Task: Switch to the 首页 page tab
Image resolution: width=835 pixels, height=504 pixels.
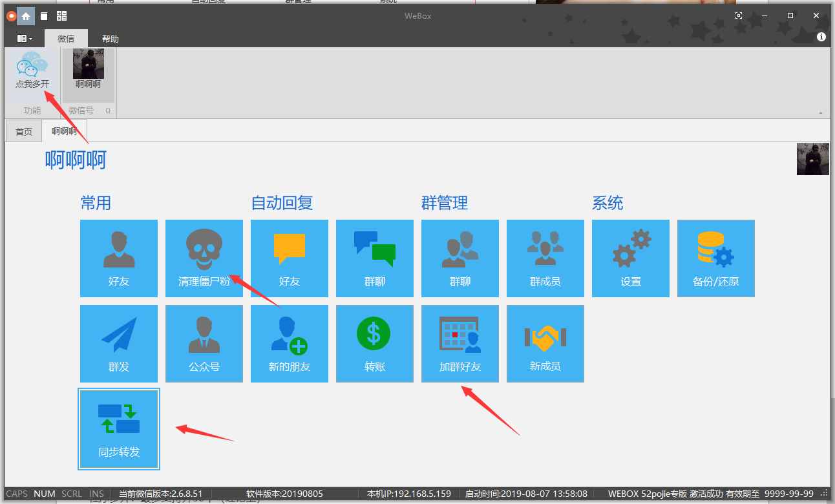Action: [x=24, y=131]
